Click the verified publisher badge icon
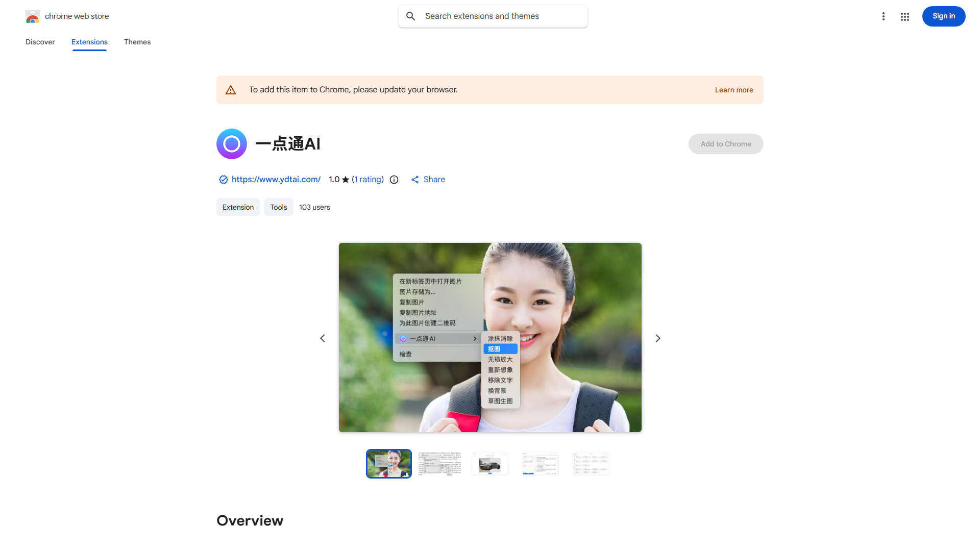Screen dimensions: 980x551 [x=223, y=179]
